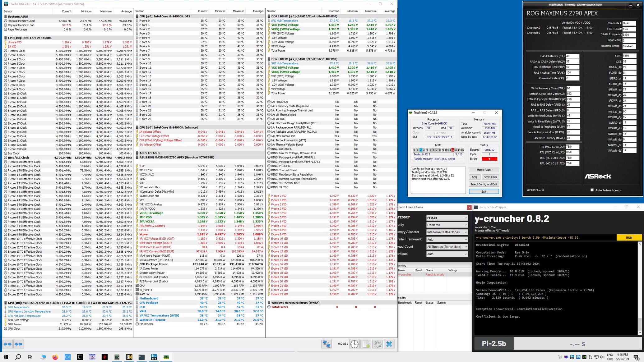Select the y-cruncher row in running list
This screenshot has height=362, width=644.
(434, 275)
